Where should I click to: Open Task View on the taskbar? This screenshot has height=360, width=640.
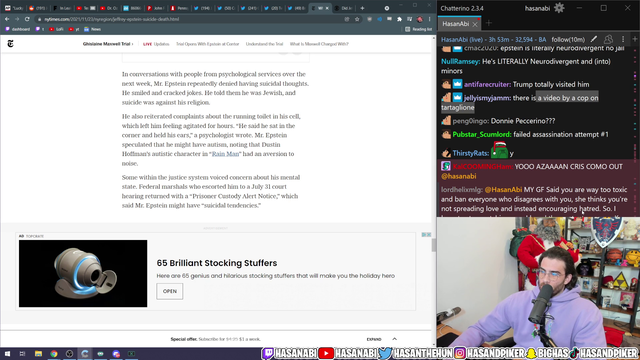(x=22, y=353)
